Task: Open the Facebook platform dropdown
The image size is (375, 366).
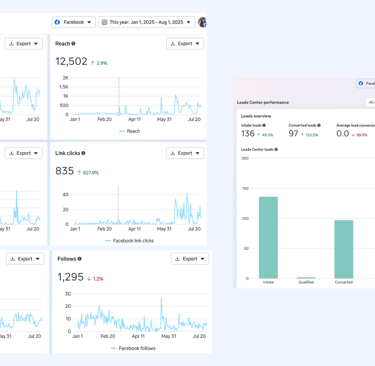Action: pos(73,22)
